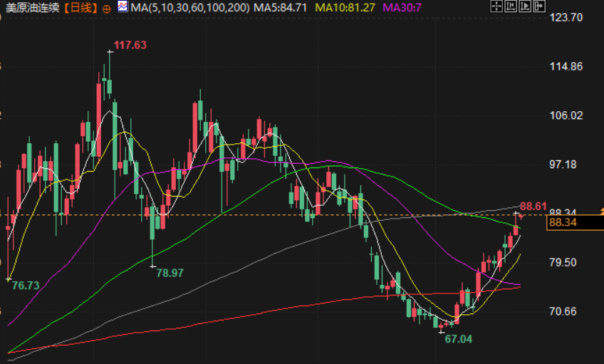Click the export chart arrow icon
Image resolution: width=604 pixels, height=364 pixels.
click(539, 6)
